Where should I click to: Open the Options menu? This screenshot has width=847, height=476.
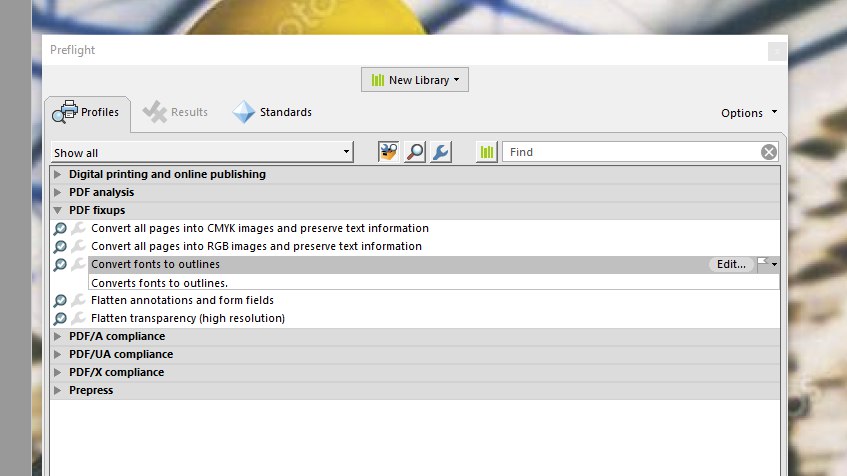point(749,113)
